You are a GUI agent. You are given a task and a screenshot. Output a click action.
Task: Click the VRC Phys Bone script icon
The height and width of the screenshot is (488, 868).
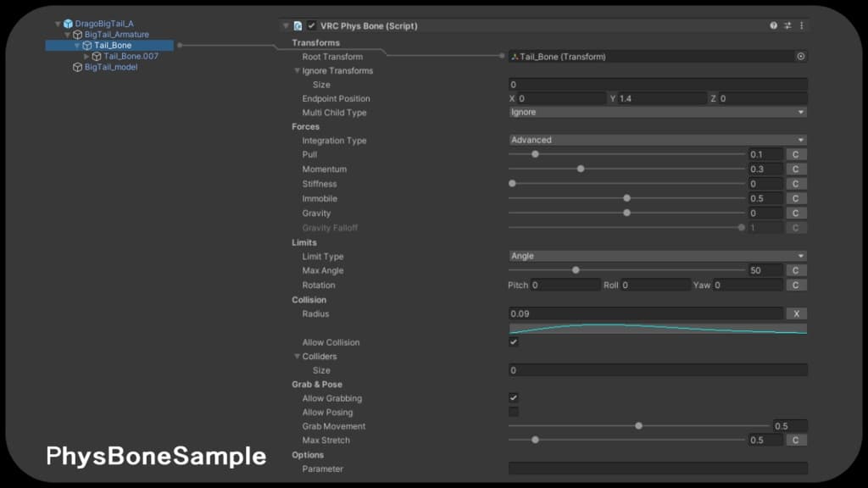pyautogui.click(x=298, y=25)
